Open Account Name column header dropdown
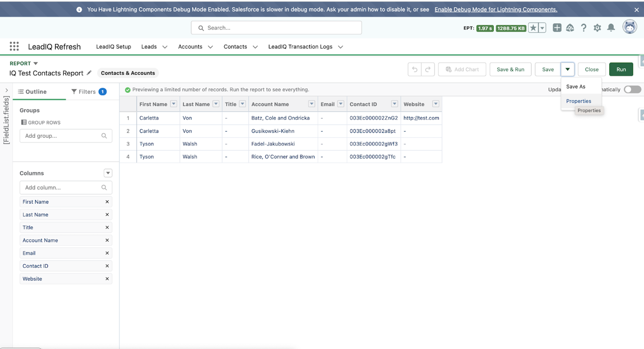 click(x=311, y=104)
